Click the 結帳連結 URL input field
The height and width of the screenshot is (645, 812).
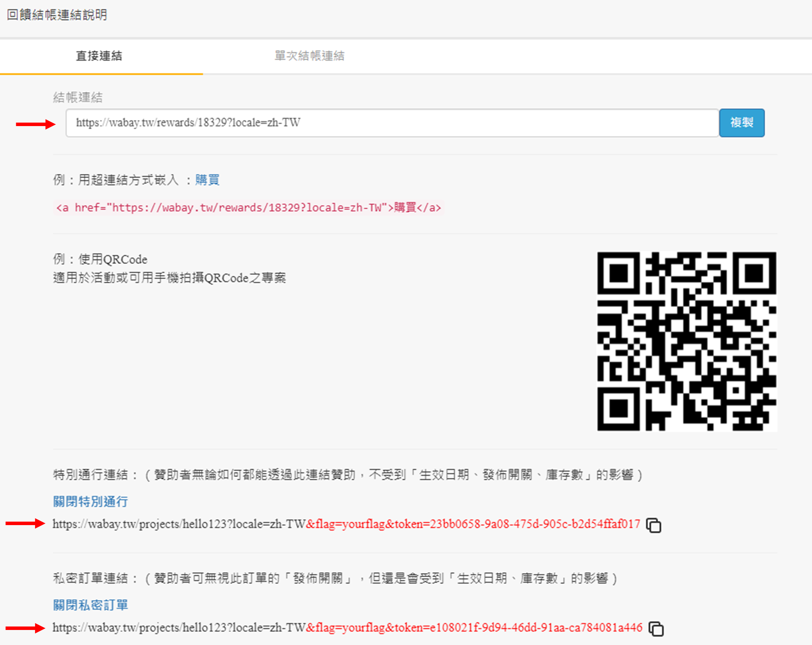[x=392, y=123]
